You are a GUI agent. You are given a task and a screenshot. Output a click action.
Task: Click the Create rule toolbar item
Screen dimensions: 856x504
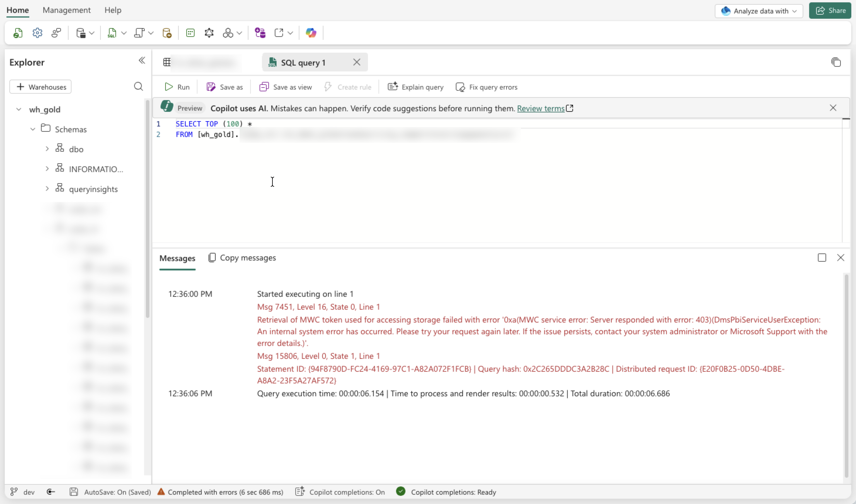tap(347, 87)
